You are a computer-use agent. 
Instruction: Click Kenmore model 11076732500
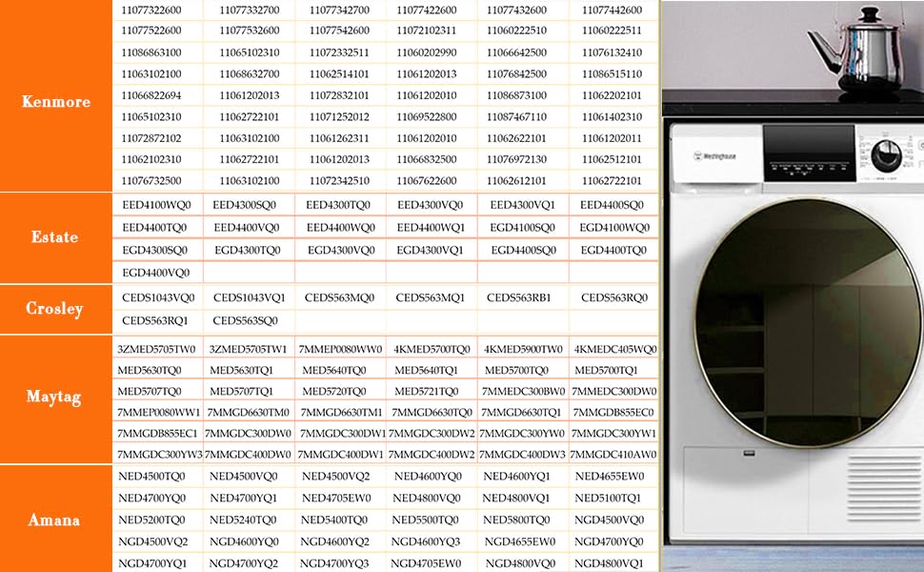point(151,180)
